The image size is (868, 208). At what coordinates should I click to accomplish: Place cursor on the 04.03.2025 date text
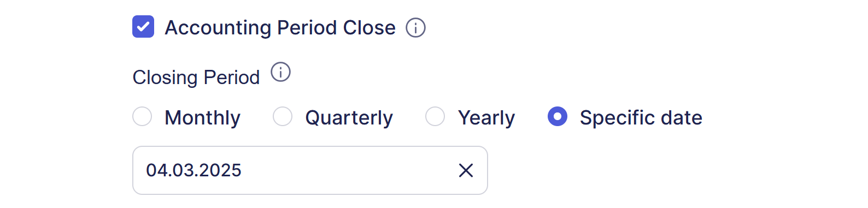193,170
